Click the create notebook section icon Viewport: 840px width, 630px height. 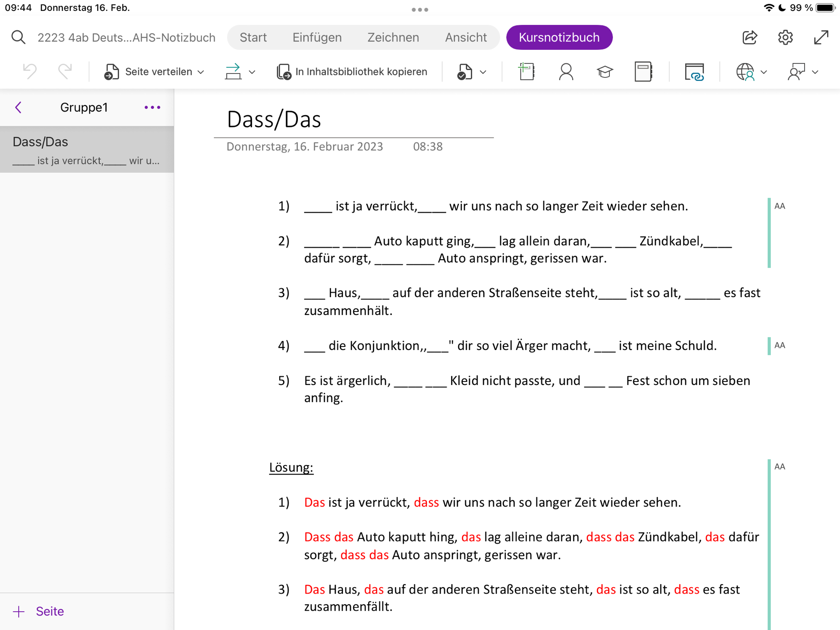(x=526, y=71)
